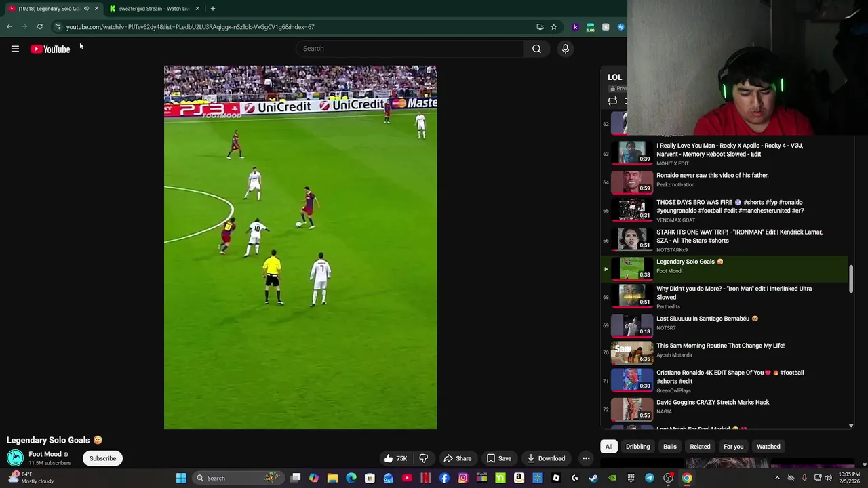Select the Balls filter chip
Screen dimensions: 868x488
670,447
